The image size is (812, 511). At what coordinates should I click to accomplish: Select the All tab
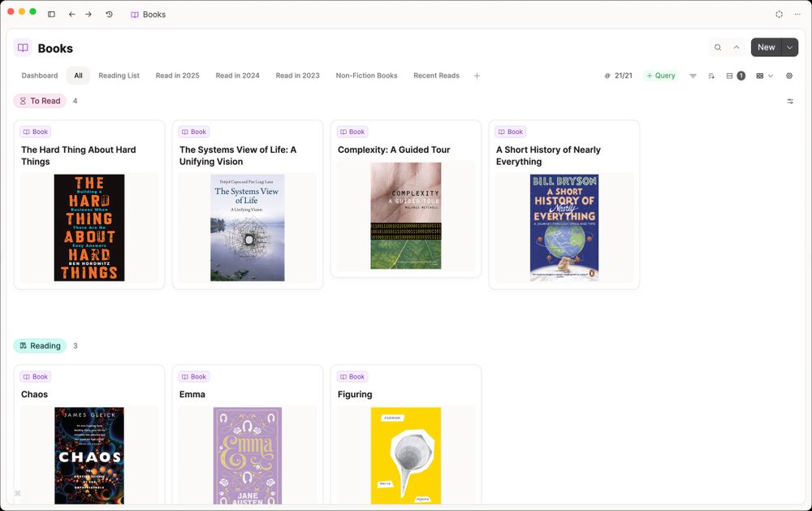pyautogui.click(x=78, y=76)
